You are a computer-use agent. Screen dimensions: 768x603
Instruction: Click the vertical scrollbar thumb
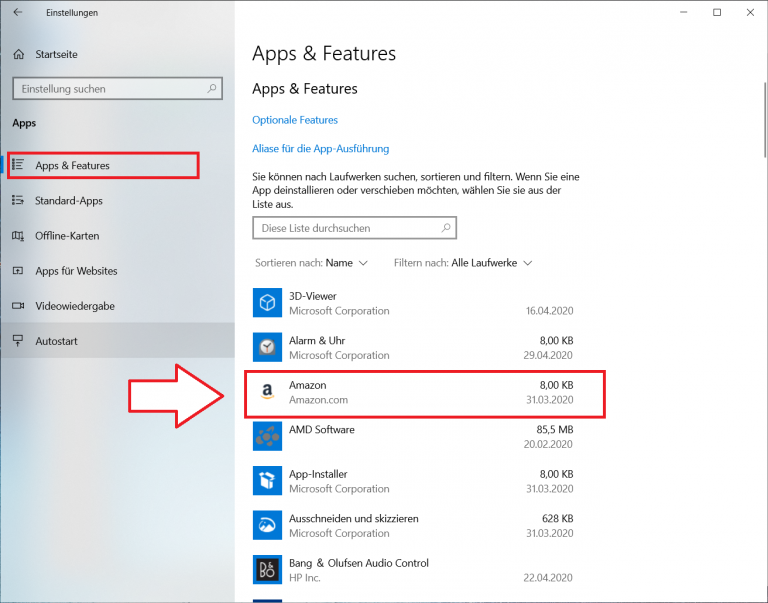pyautogui.click(x=765, y=120)
